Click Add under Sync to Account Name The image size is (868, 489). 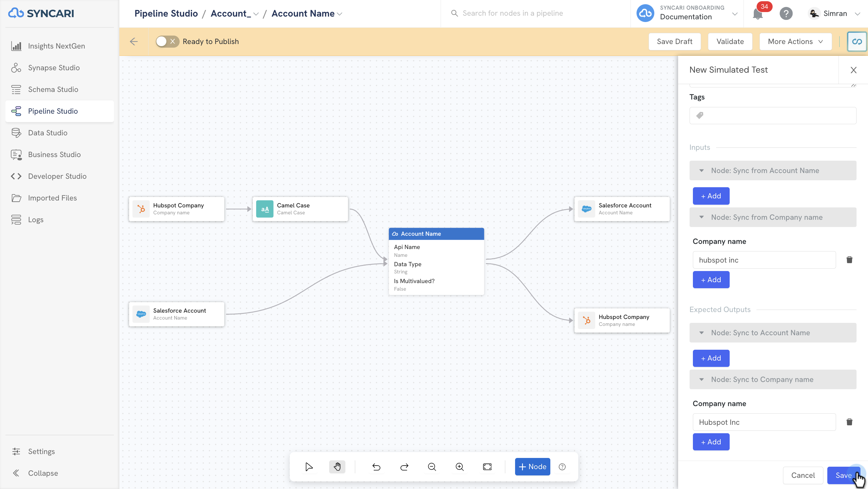tap(711, 358)
